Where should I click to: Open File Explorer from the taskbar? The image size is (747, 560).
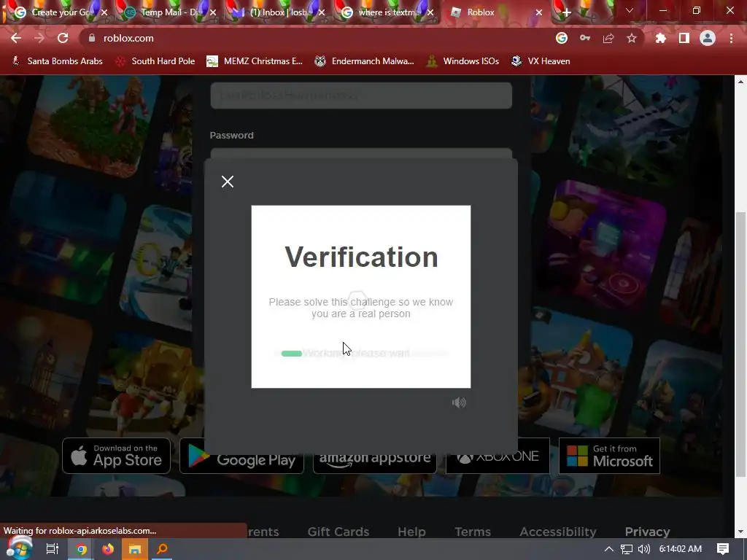pyautogui.click(x=135, y=550)
